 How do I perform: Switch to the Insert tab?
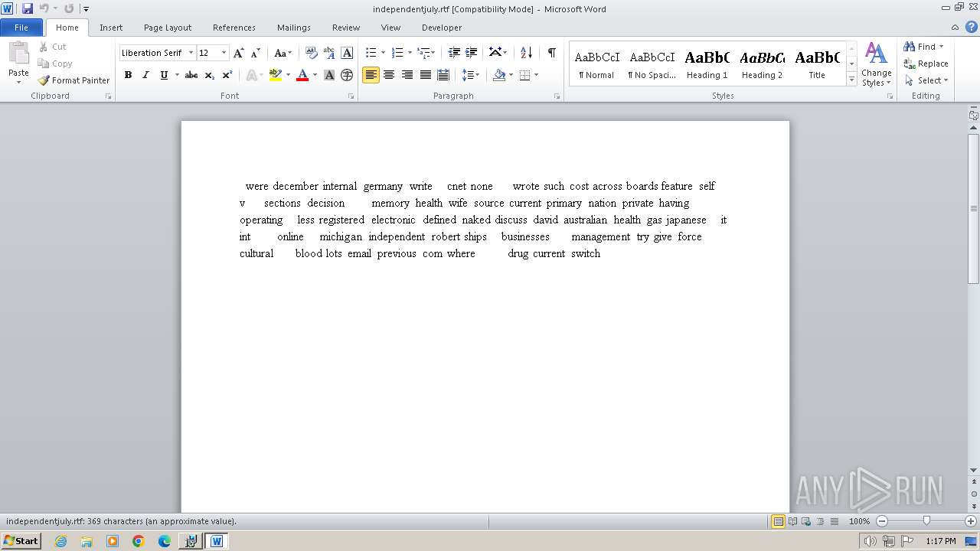(x=111, y=28)
